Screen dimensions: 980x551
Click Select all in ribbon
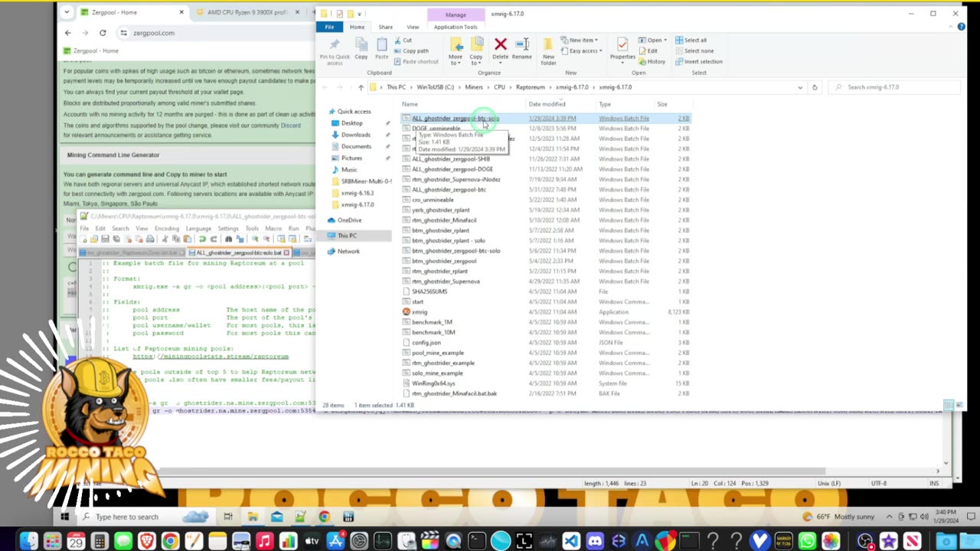(691, 41)
